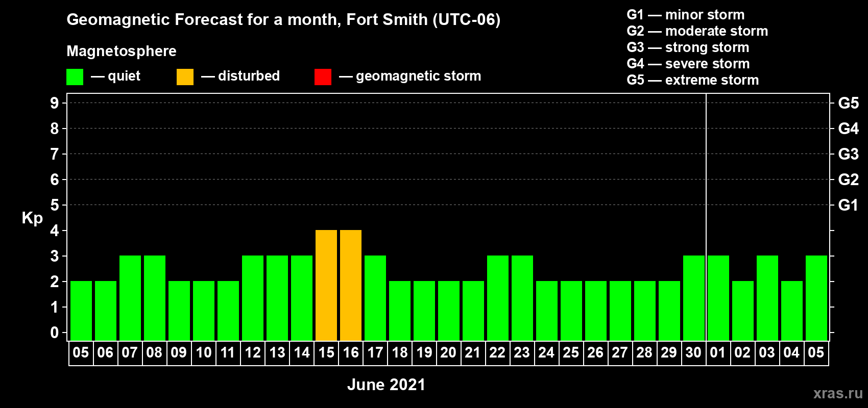Click the date label 22 on axis
The image size is (868, 408).
coord(497,353)
